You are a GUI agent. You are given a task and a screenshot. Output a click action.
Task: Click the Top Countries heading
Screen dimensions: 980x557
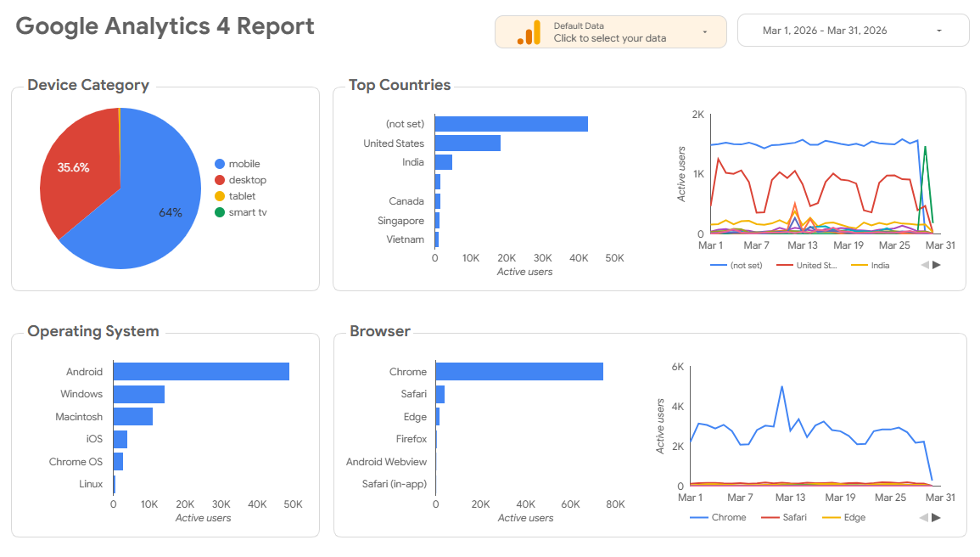coord(400,85)
